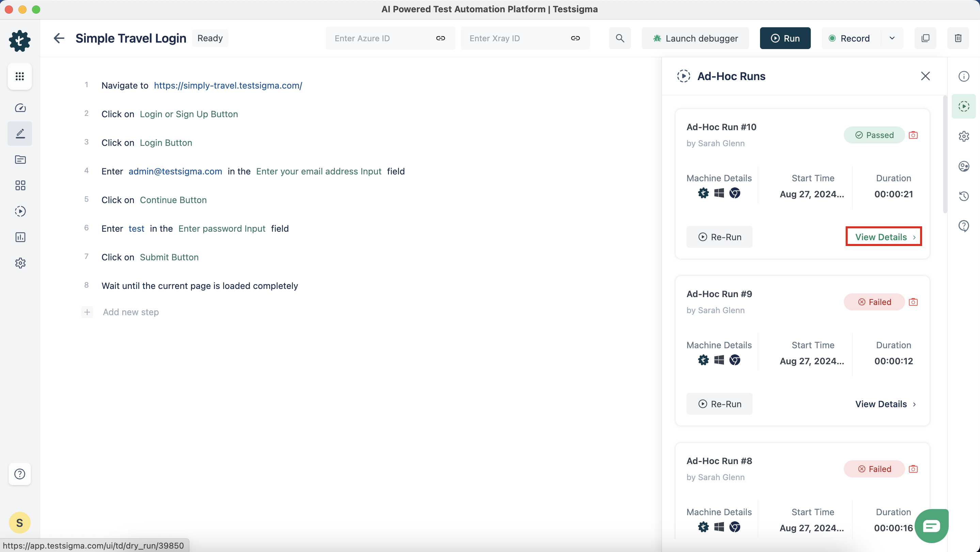
Task: Click the trash delete icon in toolbar
Action: pyautogui.click(x=958, y=38)
